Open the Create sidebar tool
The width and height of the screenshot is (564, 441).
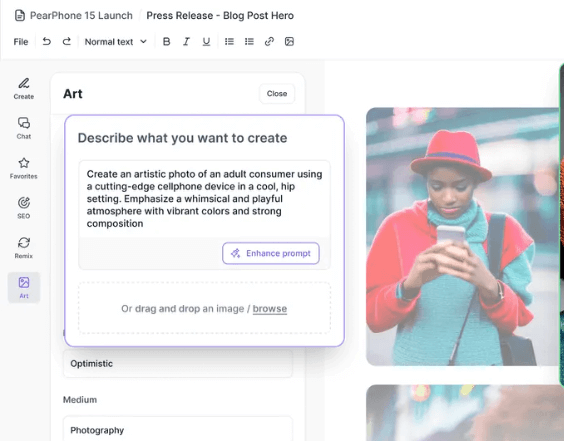[24, 88]
